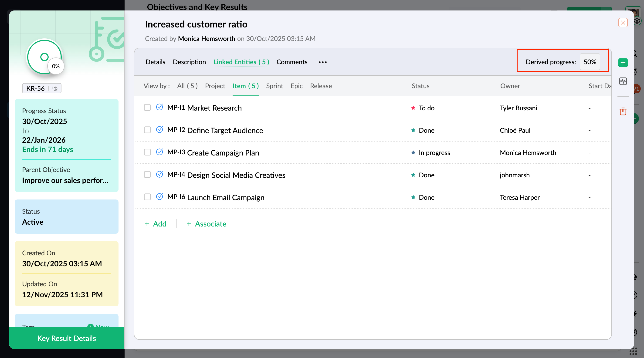Image resolution: width=644 pixels, height=358 pixels.
Task: Click the copy icon next to KR-56
Action: (55, 88)
